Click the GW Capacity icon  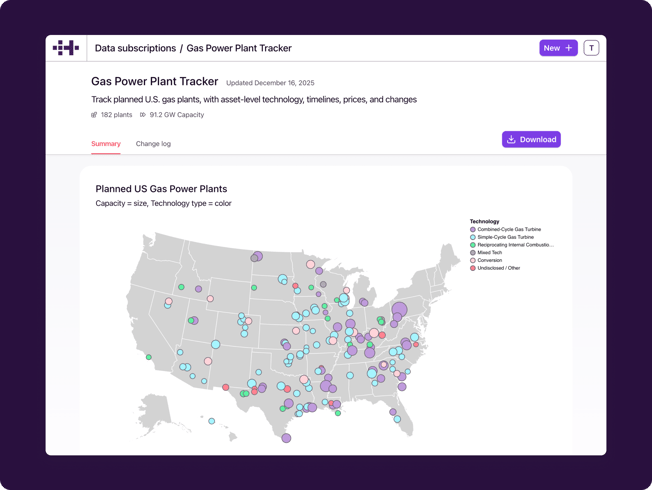143,115
